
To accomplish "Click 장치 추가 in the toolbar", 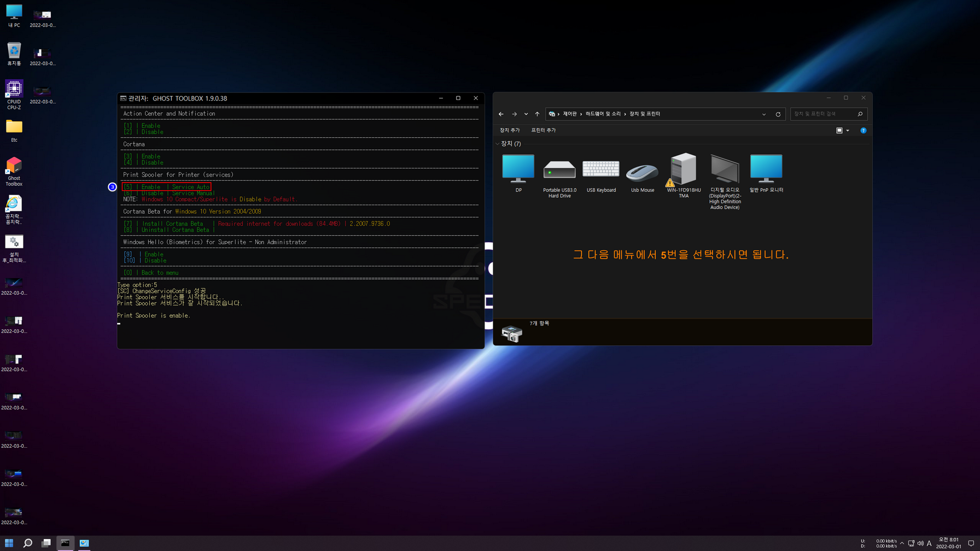I will pyautogui.click(x=509, y=131).
